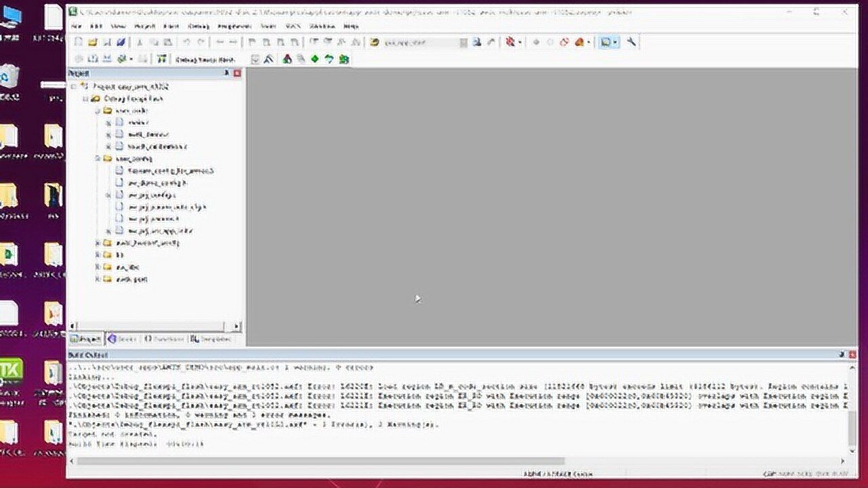Click the New file toolbar icon
868x488 pixels.
pyautogui.click(x=78, y=42)
